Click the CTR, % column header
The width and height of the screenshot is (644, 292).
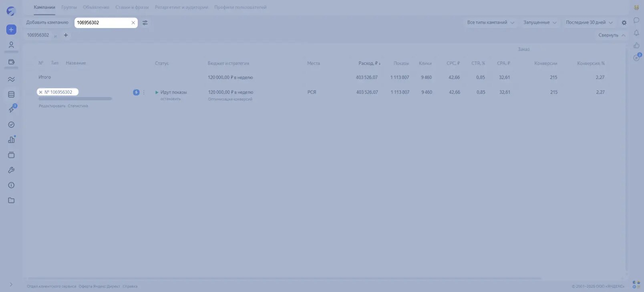click(478, 63)
